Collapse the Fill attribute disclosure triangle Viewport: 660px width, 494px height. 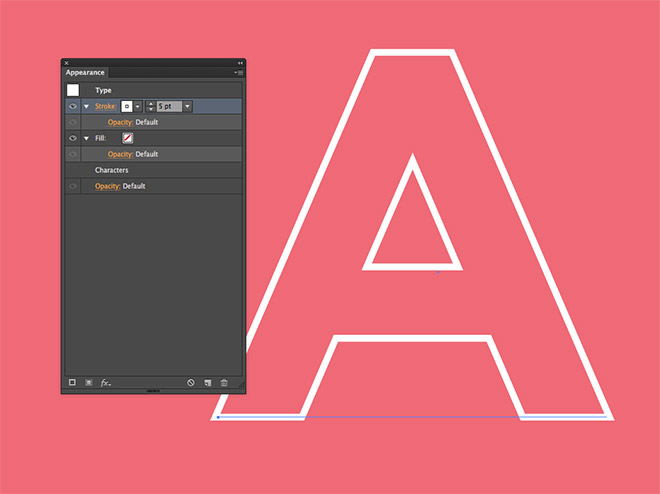(86, 138)
